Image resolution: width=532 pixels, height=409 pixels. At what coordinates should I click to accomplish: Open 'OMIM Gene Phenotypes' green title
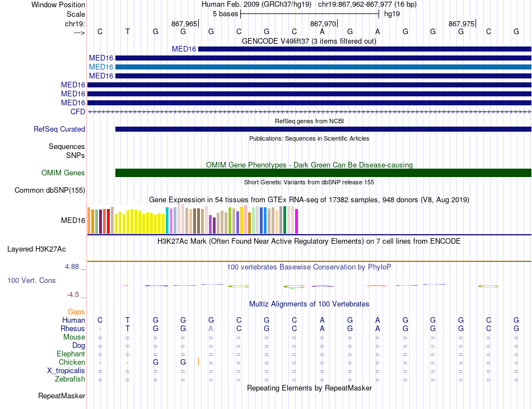point(309,165)
